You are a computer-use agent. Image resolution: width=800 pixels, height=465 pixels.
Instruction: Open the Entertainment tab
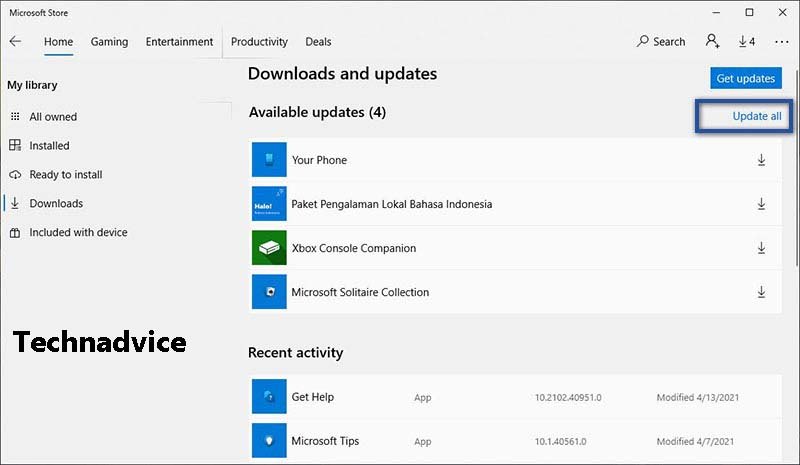point(179,42)
